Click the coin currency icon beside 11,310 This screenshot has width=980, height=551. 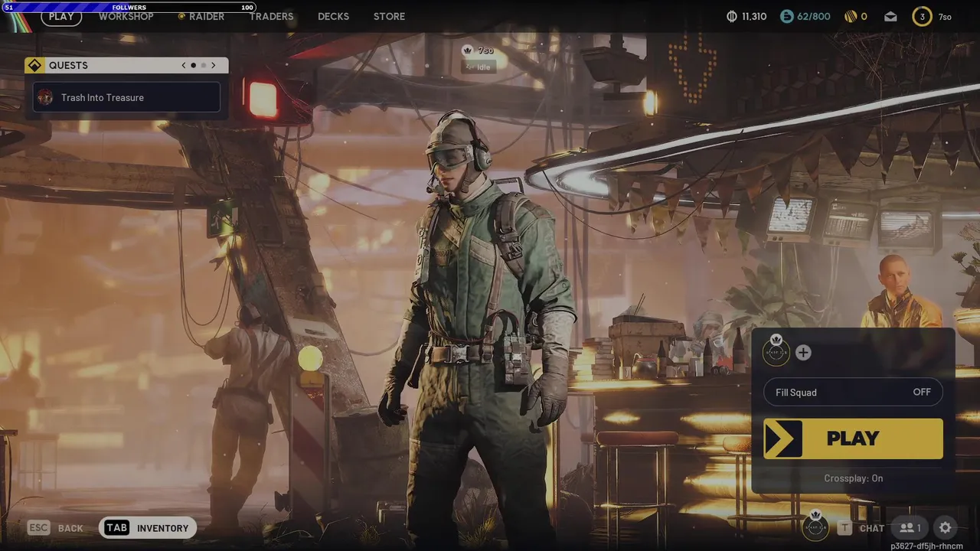click(732, 16)
